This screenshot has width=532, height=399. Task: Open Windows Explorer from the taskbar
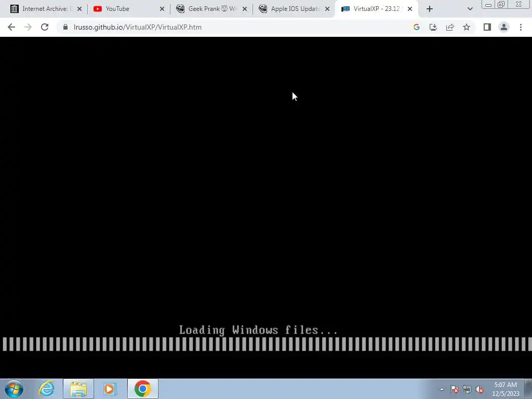tap(78, 389)
